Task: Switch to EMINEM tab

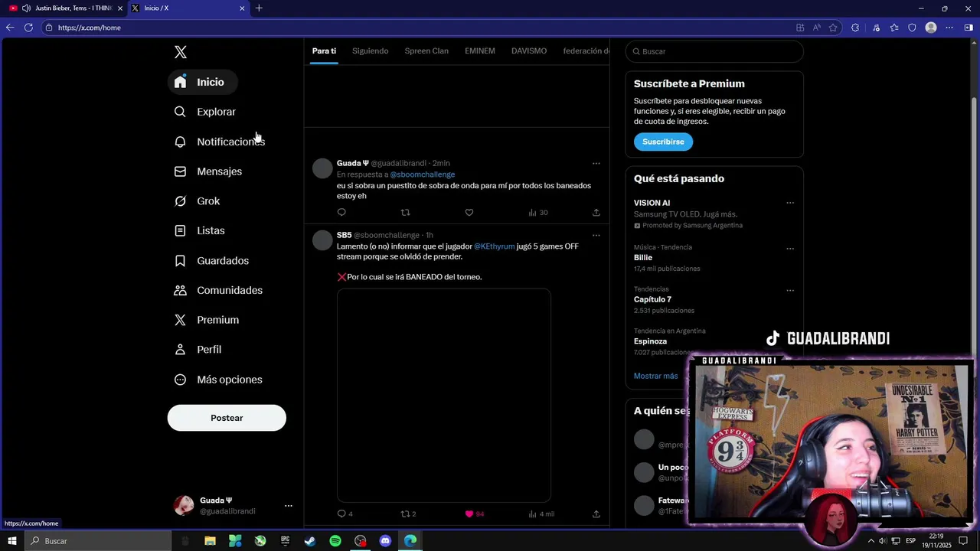Action: [x=480, y=51]
